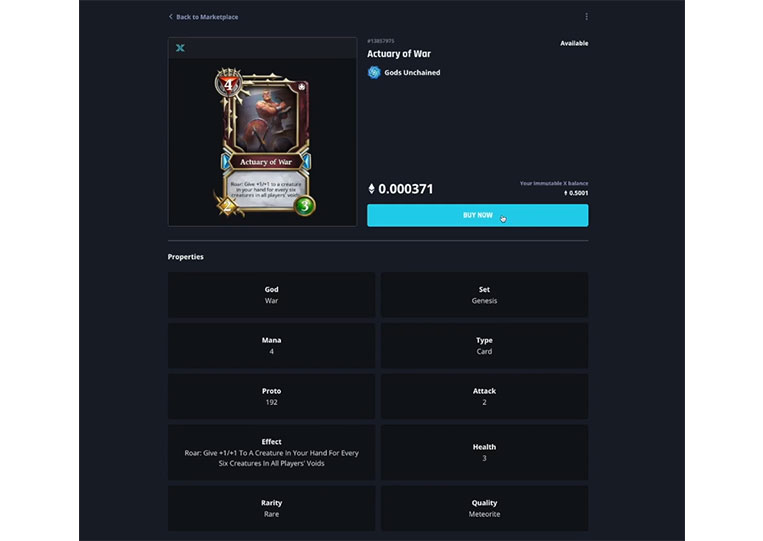Viewport: 763px width, 541px height.
Task: Click the small Ethereum balance icon
Action: coord(565,193)
